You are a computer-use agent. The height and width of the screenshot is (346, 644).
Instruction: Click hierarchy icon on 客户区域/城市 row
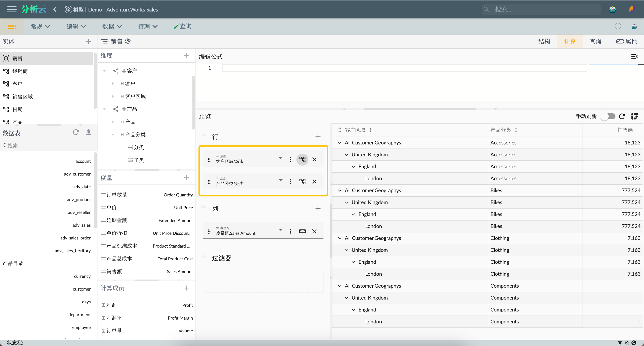point(302,159)
